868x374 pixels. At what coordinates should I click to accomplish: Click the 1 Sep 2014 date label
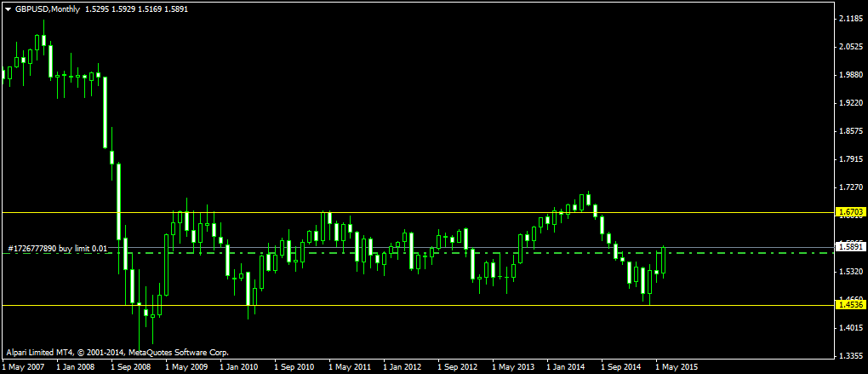622,367
